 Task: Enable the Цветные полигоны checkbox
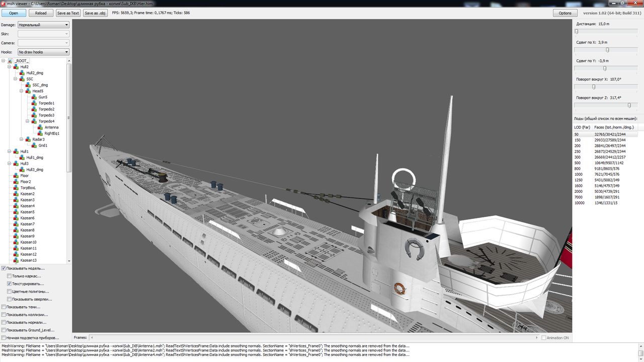point(9,292)
